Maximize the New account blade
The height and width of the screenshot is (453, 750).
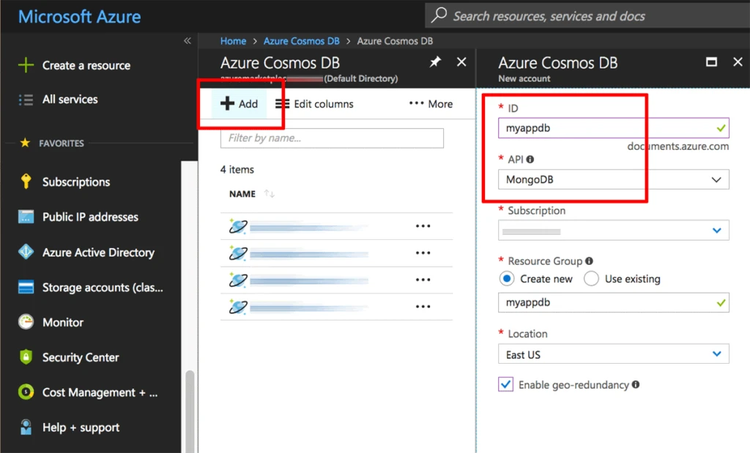click(711, 62)
